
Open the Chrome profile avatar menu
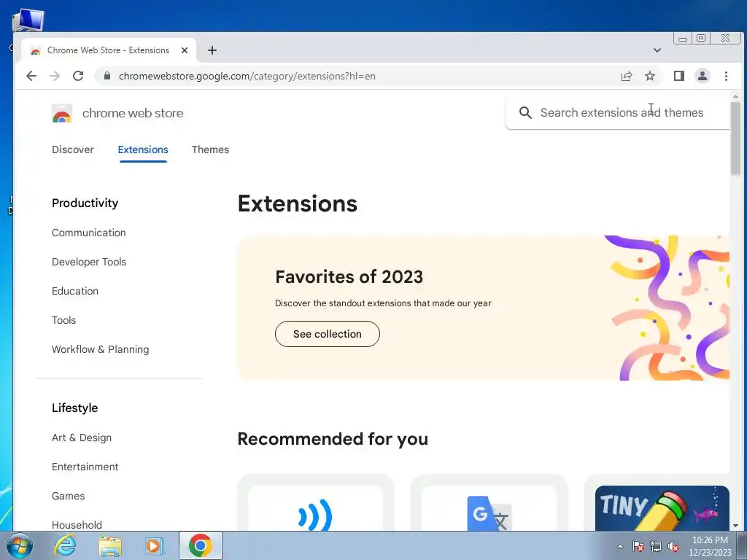pyautogui.click(x=703, y=76)
